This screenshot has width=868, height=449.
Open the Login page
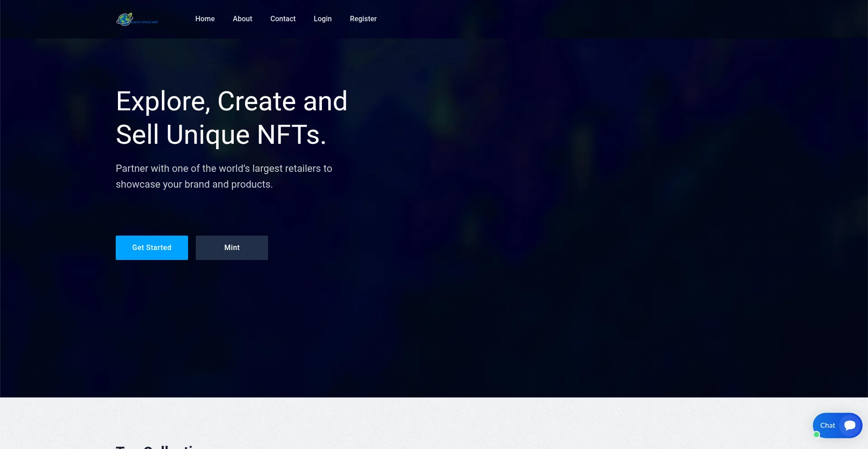pos(322,19)
